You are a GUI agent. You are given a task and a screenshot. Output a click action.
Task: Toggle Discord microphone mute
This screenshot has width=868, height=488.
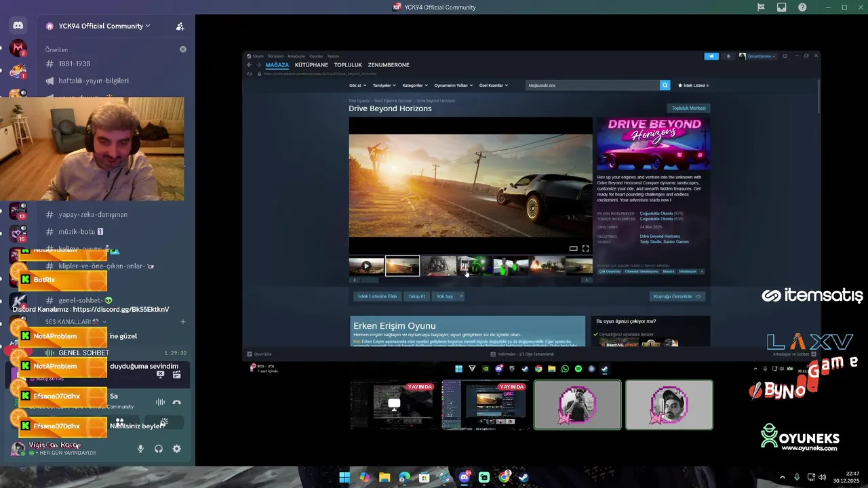pos(141,449)
